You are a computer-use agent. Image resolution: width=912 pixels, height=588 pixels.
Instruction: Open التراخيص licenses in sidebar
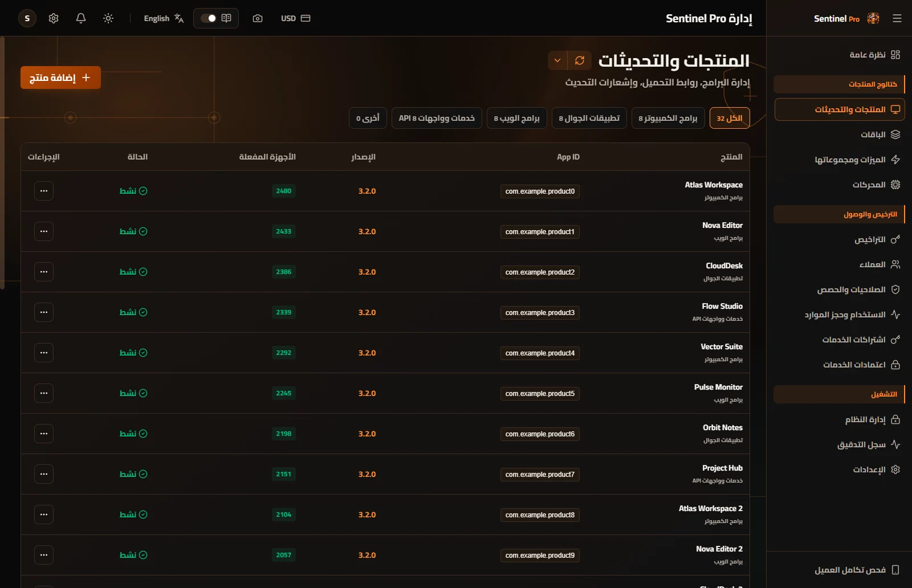coord(839,239)
